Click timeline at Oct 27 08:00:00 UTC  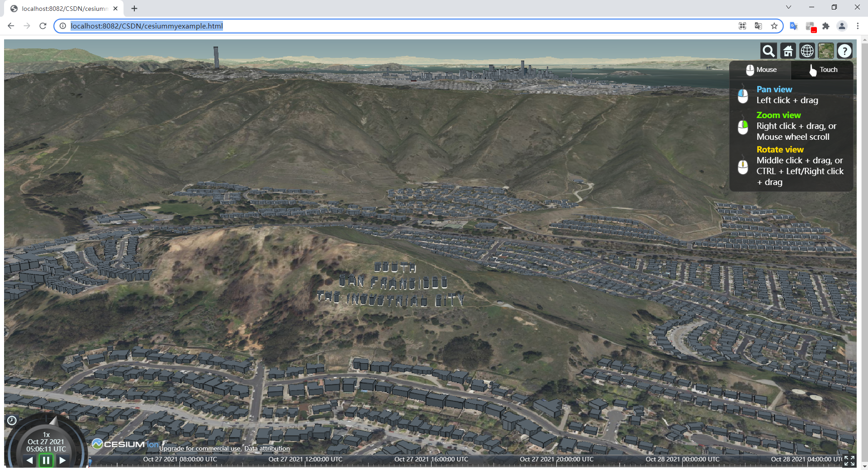180,460
